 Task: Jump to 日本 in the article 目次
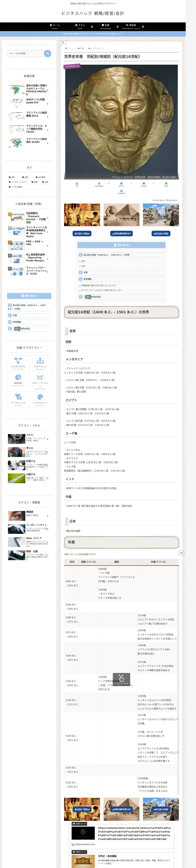tap(83, 266)
